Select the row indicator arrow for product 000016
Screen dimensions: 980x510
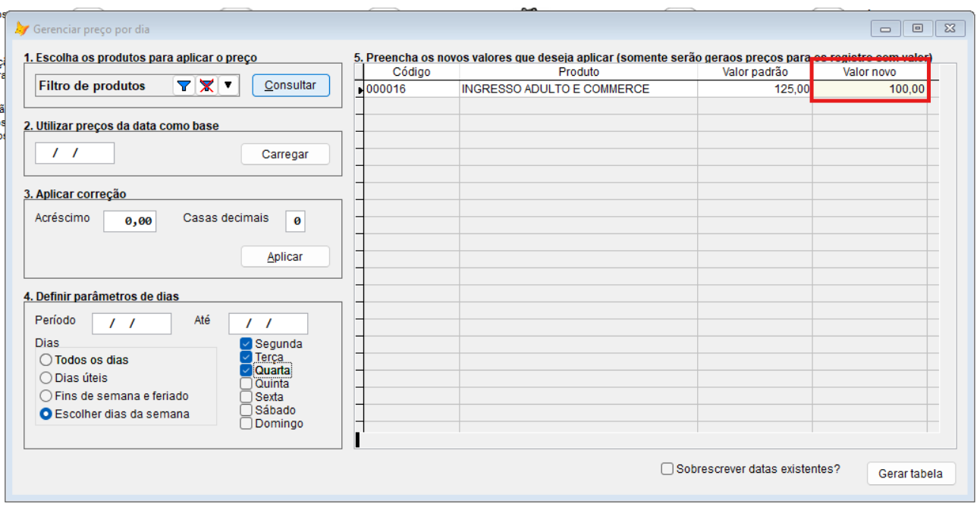[x=360, y=89]
